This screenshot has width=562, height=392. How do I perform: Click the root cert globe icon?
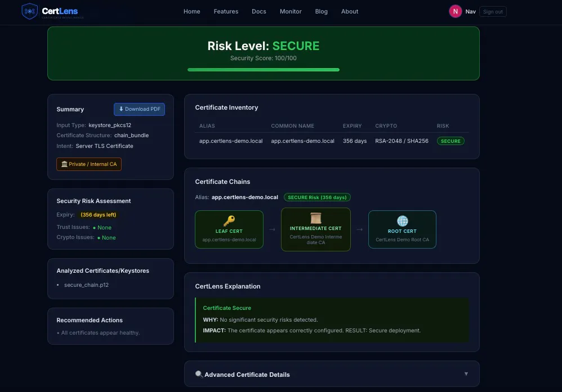point(402,221)
